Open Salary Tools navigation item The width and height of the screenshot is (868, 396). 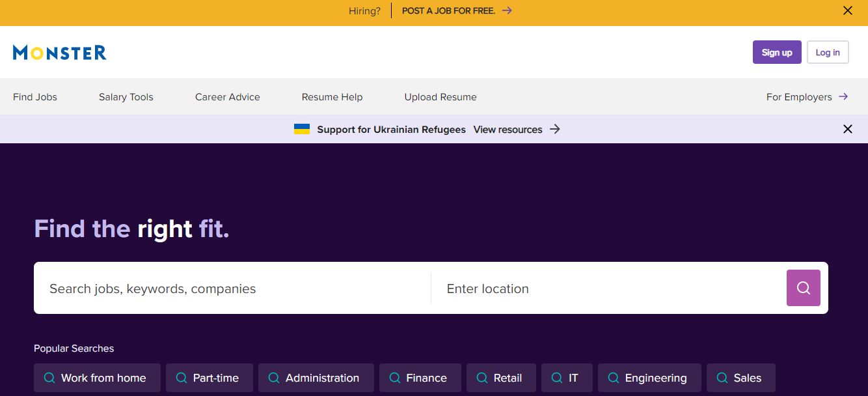pyautogui.click(x=126, y=97)
